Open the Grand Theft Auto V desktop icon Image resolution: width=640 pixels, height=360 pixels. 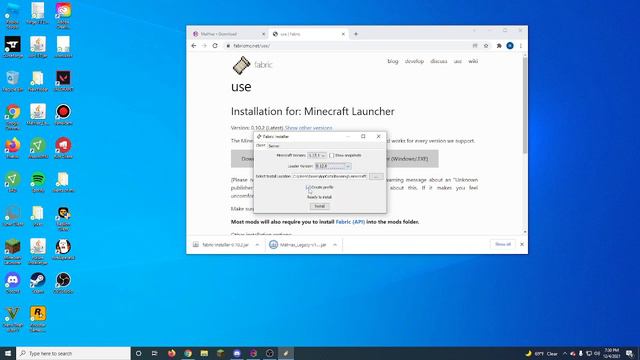tap(13, 318)
